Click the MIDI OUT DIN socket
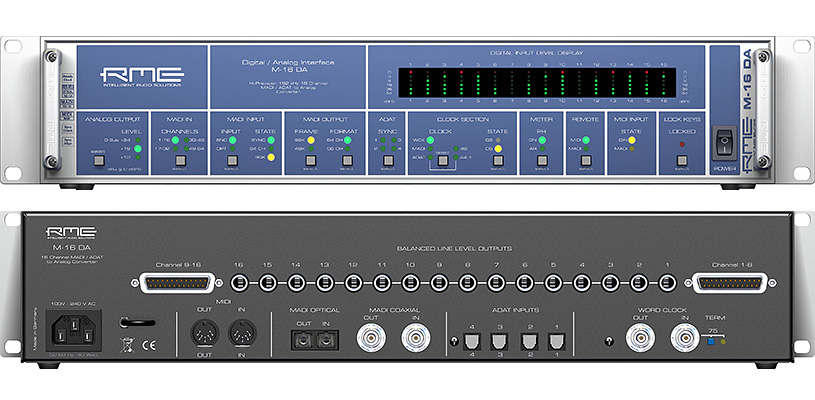815x400 pixels. pyautogui.click(x=205, y=333)
